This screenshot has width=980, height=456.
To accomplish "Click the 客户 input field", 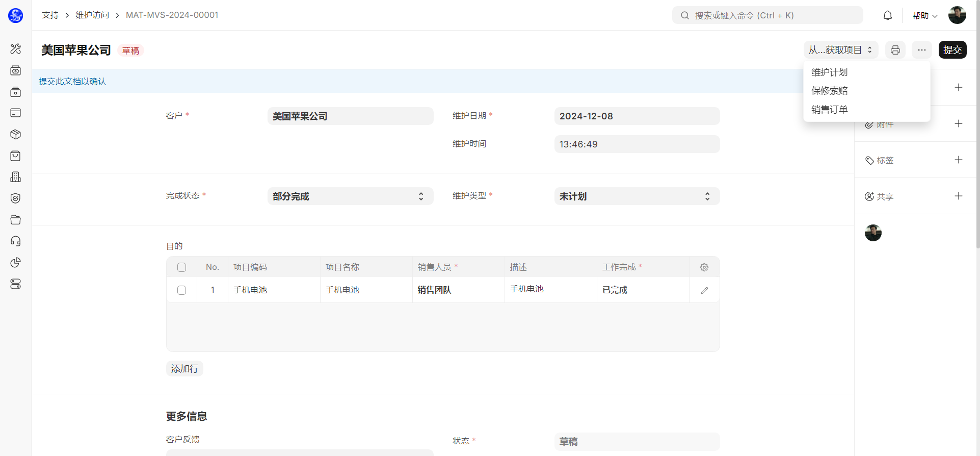I will [351, 116].
